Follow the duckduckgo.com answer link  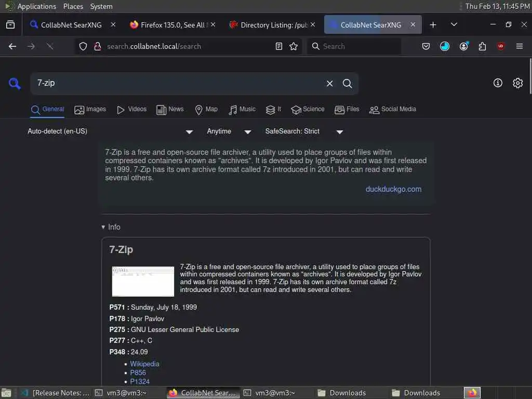393,189
